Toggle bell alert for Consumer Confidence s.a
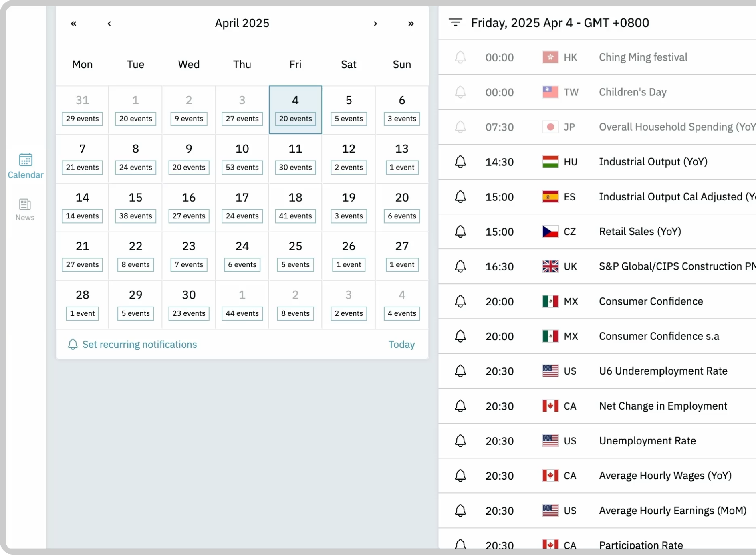The image size is (756, 555). (x=460, y=336)
